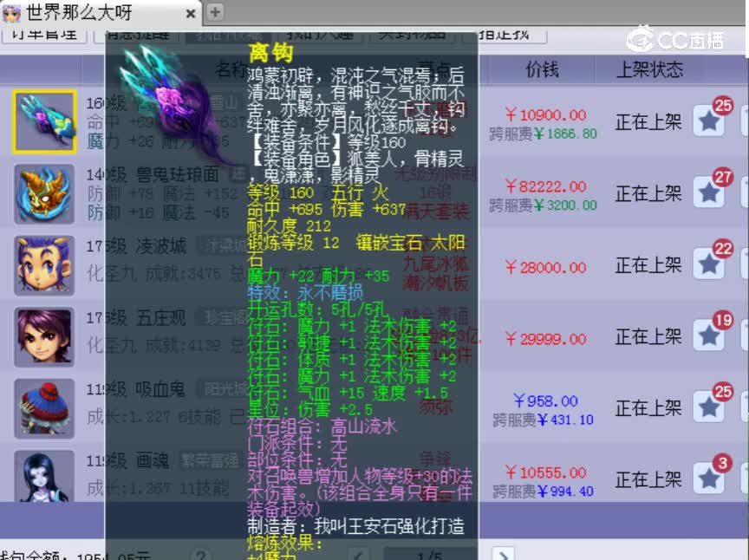Open the 凌波城 character portrait
749x560 pixels.
pyautogui.click(x=44, y=265)
